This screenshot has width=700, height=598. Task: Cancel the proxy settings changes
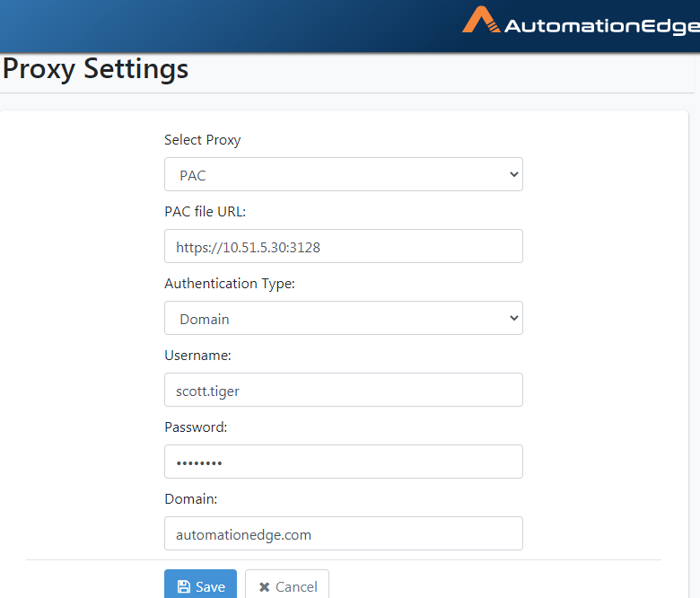[287, 585]
